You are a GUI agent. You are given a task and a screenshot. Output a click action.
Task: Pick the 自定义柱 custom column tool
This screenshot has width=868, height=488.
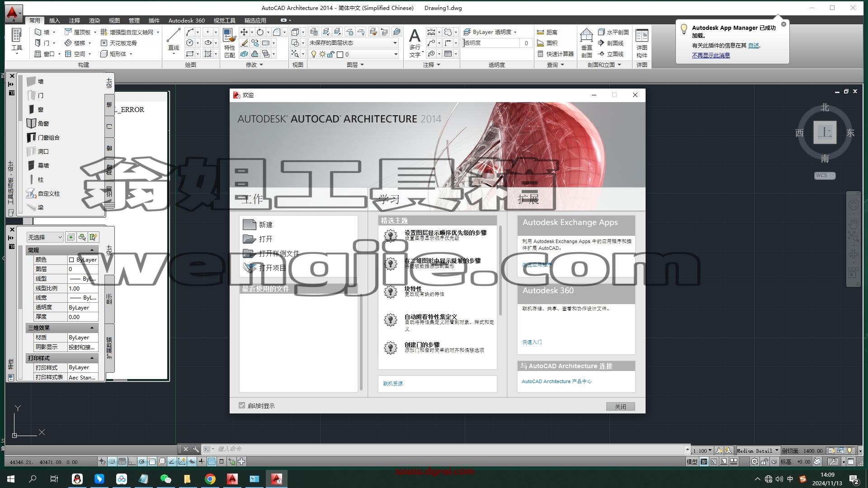tap(43, 193)
